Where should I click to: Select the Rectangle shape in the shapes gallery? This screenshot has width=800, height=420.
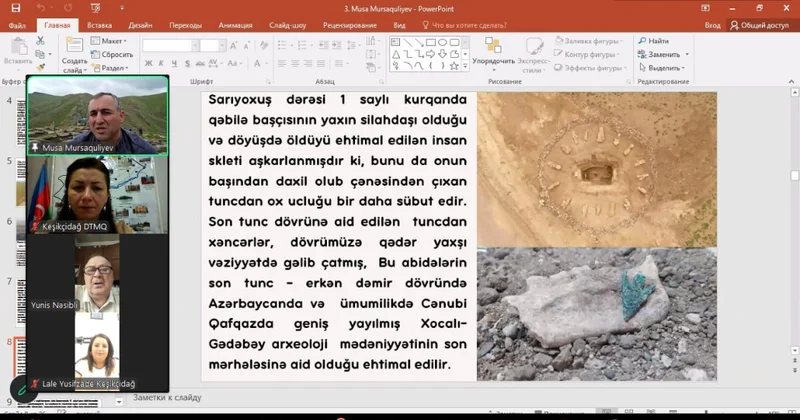point(431,42)
